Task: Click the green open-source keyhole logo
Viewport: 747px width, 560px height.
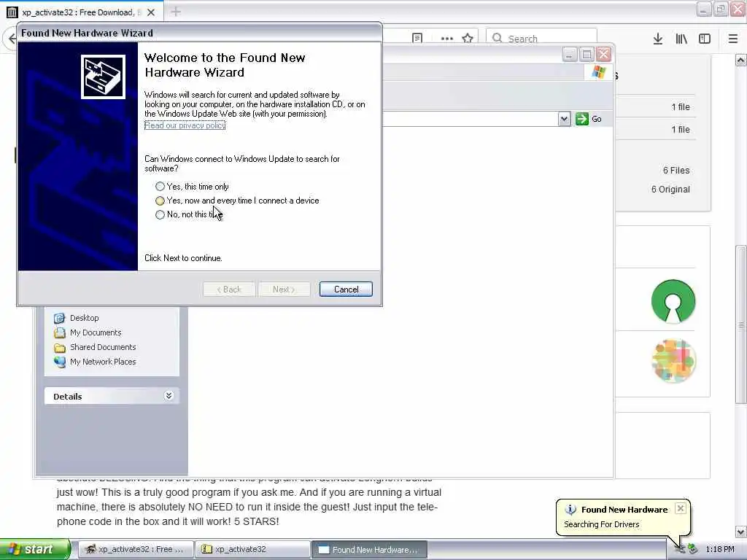Action: click(x=673, y=301)
